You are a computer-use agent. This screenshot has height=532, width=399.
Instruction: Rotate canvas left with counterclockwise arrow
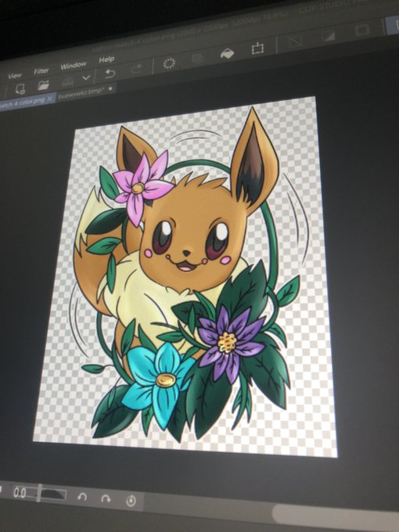tap(82, 497)
